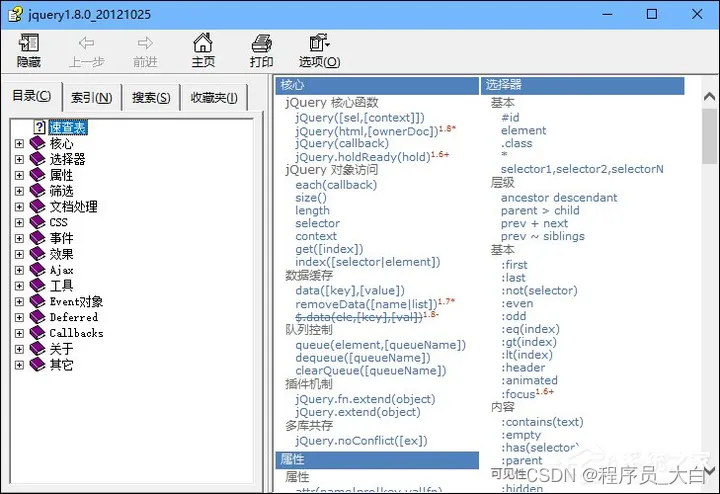Image resolution: width=720 pixels, height=494 pixels.
Task: Open the each(callback) link
Action: (x=336, y=185)
